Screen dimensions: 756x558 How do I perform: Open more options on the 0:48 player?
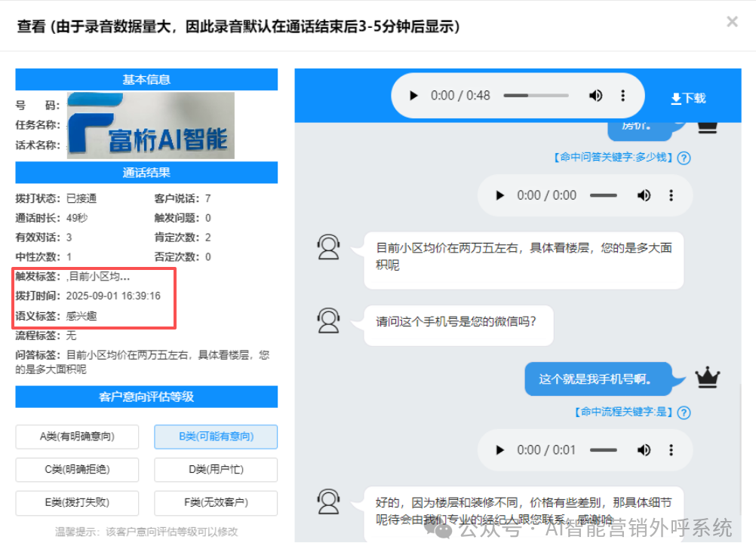pyautogui.click(x=623, y=96)
